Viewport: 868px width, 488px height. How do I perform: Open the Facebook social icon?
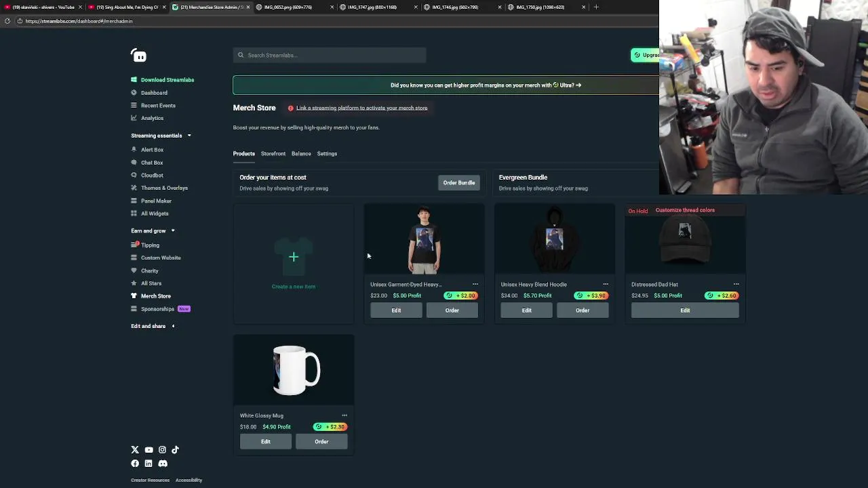[x=135, y=464]
